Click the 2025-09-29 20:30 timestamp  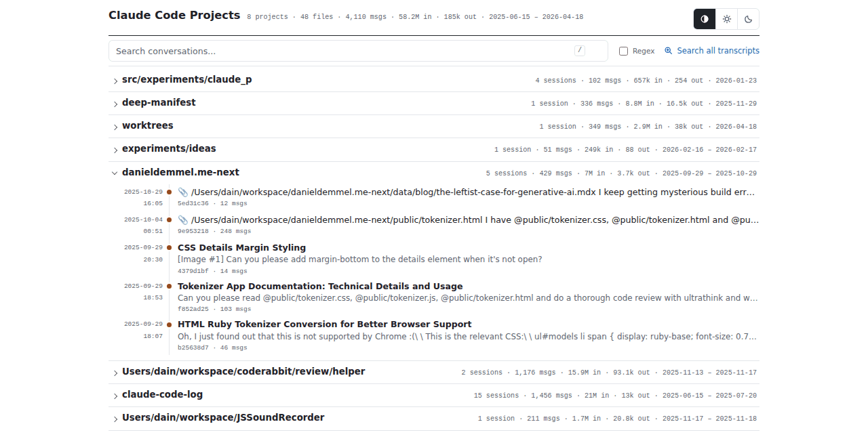(x=143, y=253)
